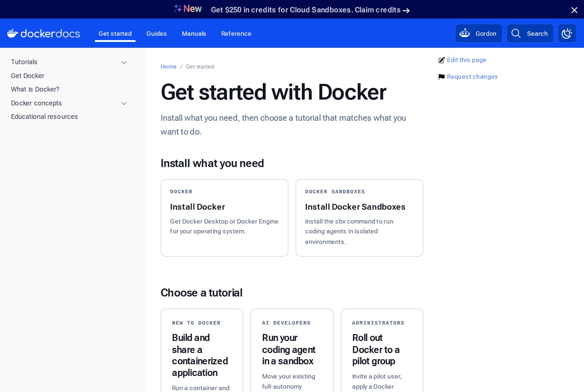Open What is Docker? sidebar link
Viewport: 584px width, 392px height.
coord(35,89)
